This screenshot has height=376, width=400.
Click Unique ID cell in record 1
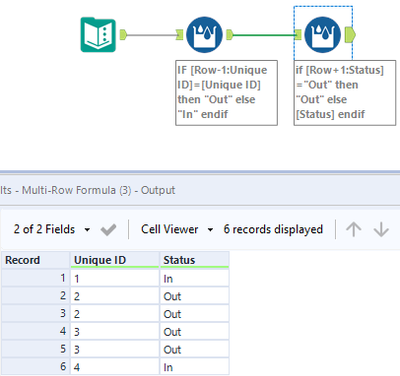click(x=115, y=278)
